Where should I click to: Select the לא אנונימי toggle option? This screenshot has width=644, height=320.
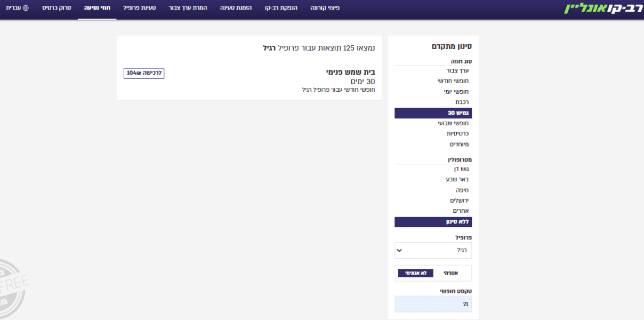[415, 273]
